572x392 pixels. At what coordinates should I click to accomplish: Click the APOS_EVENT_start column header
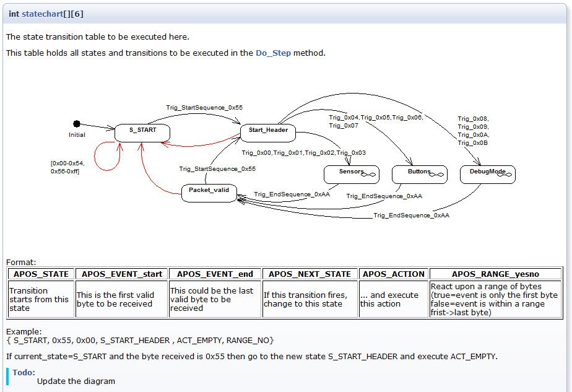[x=122, y=274]
